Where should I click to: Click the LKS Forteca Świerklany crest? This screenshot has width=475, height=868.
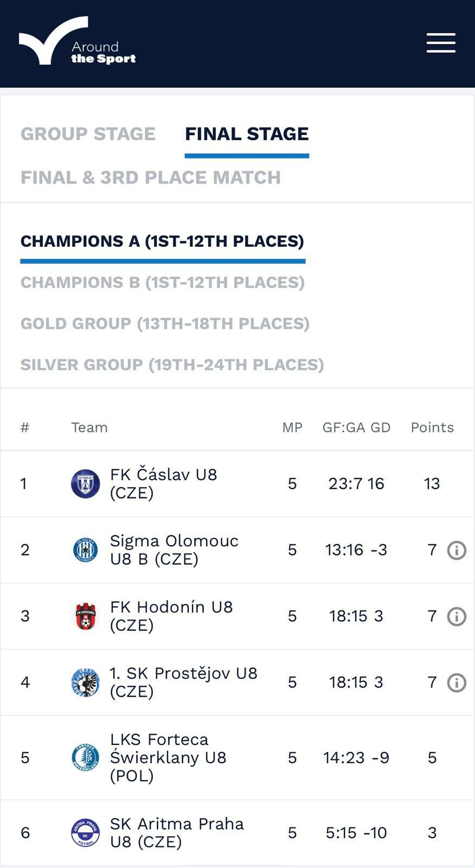tap(86, 757)
